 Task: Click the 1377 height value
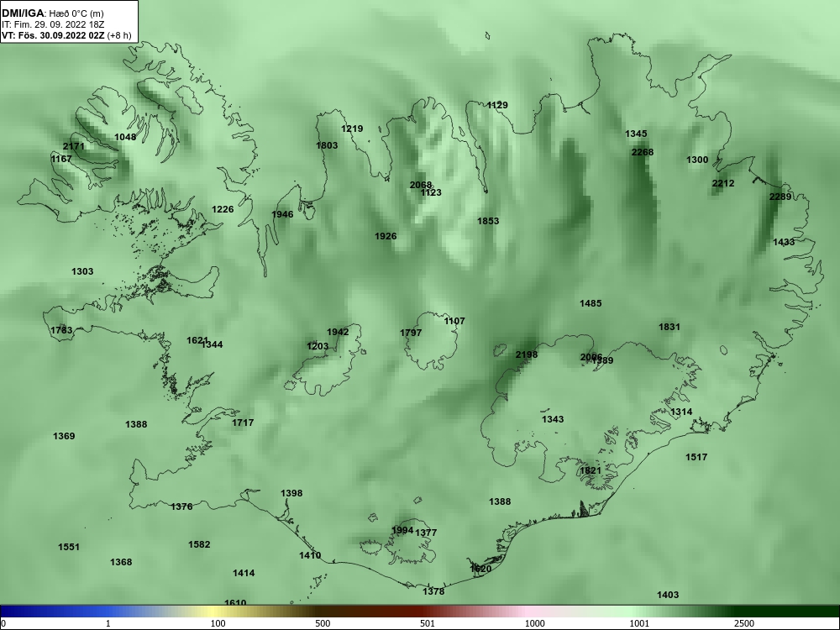click(427, 533)
